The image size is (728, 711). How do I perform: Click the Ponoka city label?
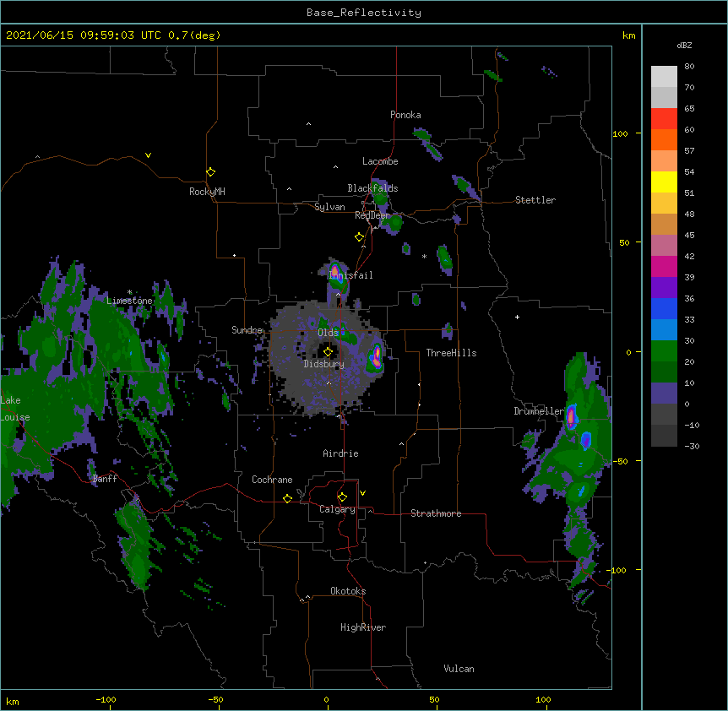tap(405, 115)
